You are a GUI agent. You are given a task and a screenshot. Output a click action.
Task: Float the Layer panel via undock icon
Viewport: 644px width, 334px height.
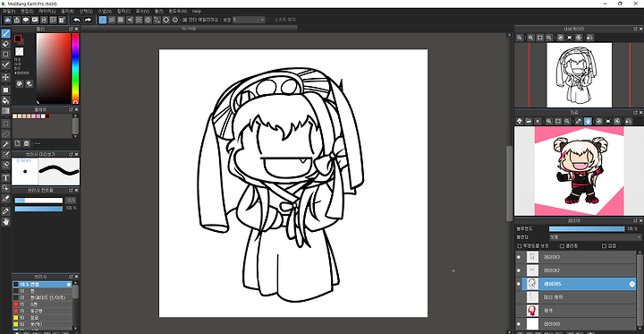tap(635, 221)
